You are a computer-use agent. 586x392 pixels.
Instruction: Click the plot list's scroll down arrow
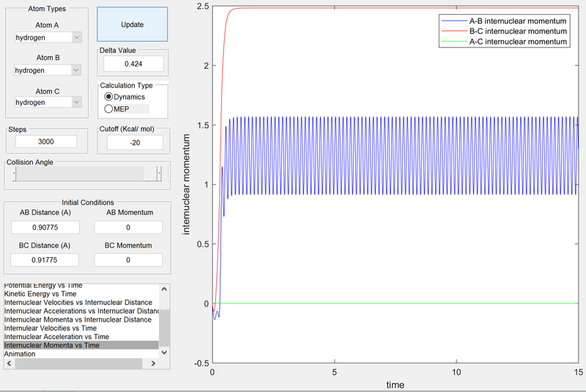tap(164, 352)
